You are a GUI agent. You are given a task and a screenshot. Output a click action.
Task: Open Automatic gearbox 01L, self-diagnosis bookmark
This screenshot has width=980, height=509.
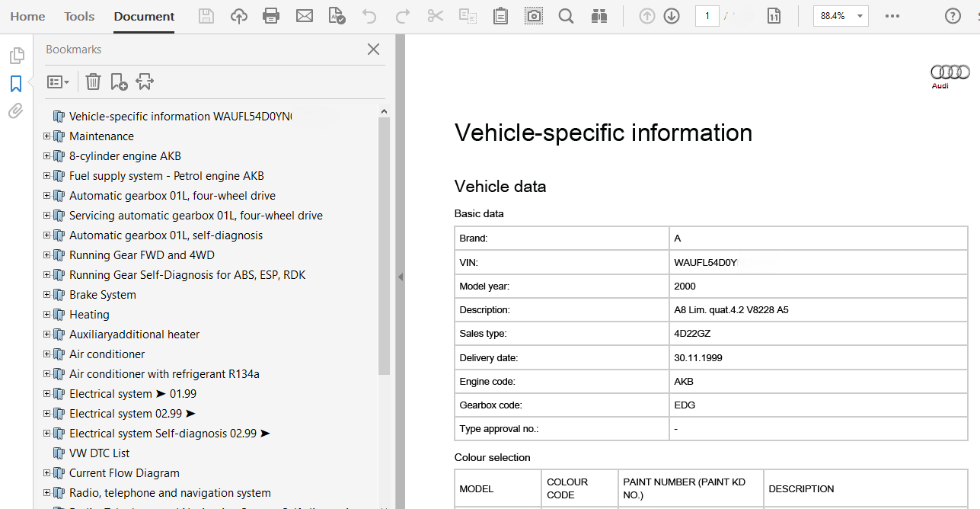pyautogui.click(x=166, y=235)
